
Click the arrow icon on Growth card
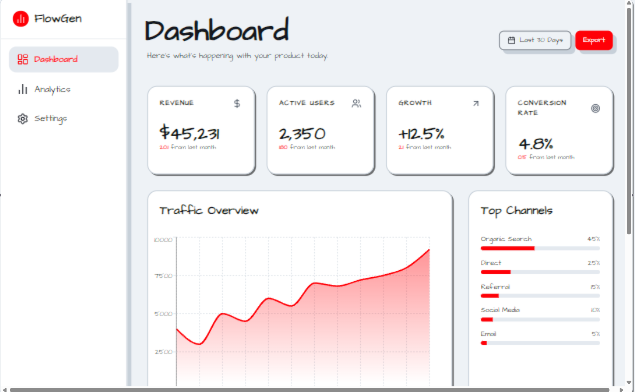(x=476, y=104)
